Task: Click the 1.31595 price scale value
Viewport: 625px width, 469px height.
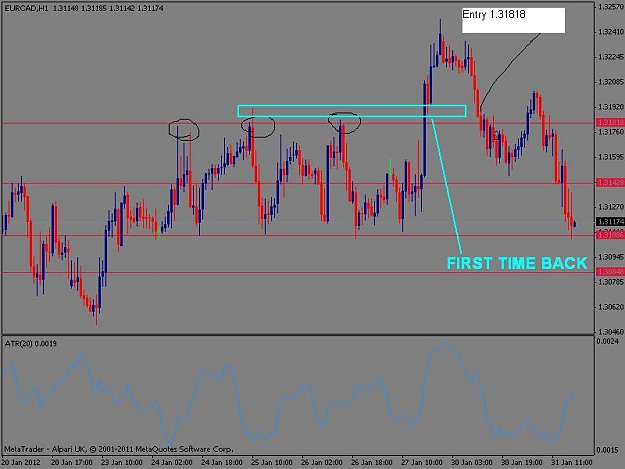Action: [x=611, y=157]
